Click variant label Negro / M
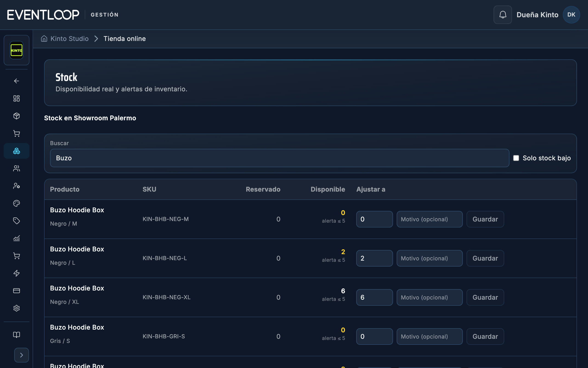Screen dimensions: 588x368 [x=63, y=224]
